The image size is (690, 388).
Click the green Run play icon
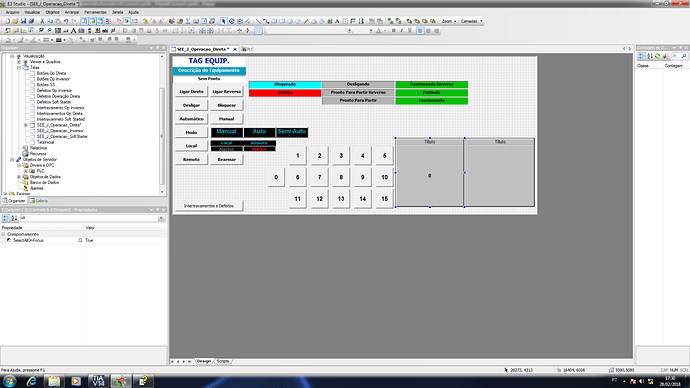pos(127,21)
